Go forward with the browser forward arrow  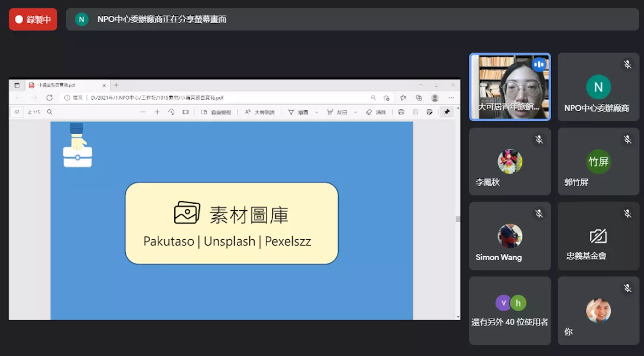pos(34,98)
